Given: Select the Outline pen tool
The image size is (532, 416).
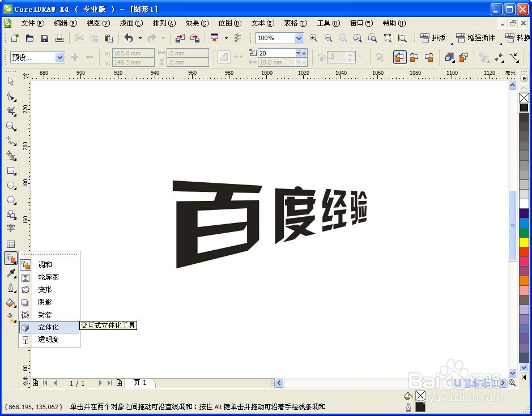Looking at the screenshot, I should pyautogui.click(x=11, y=288).
